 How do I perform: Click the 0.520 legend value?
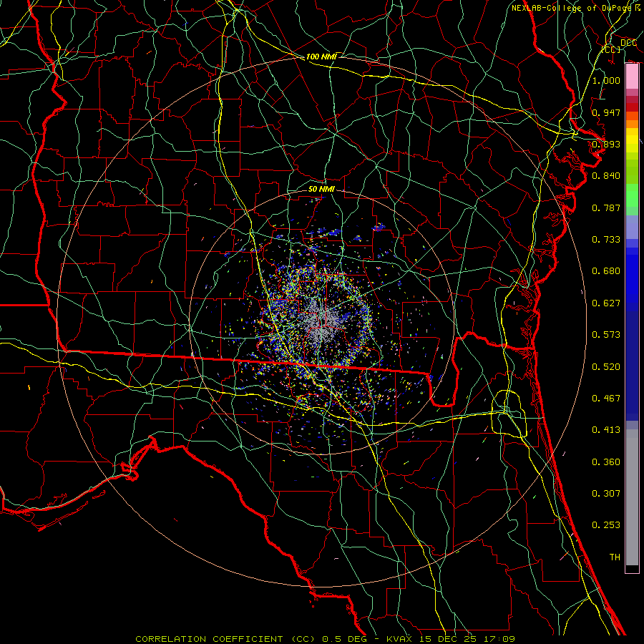[x=606, y=367]
